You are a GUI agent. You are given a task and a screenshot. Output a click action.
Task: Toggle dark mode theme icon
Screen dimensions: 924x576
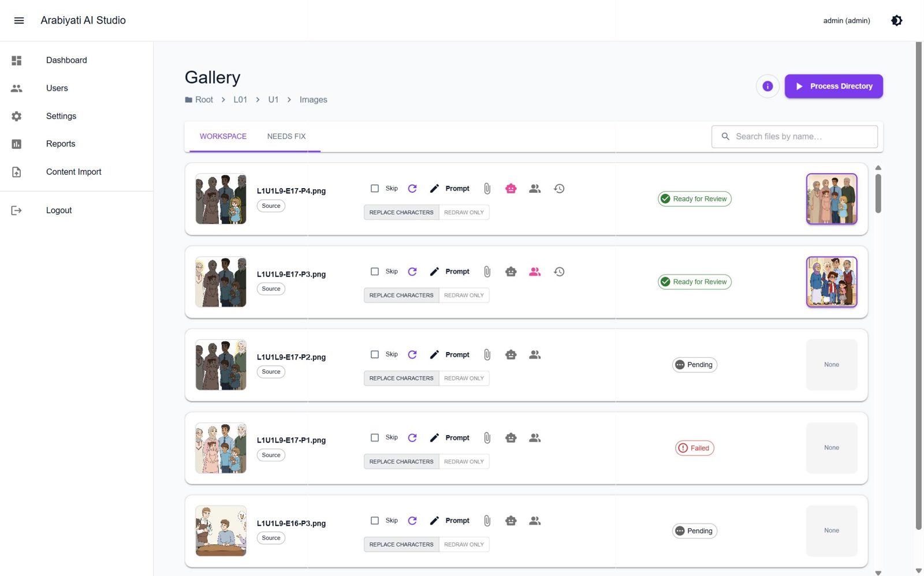[896, 20]
